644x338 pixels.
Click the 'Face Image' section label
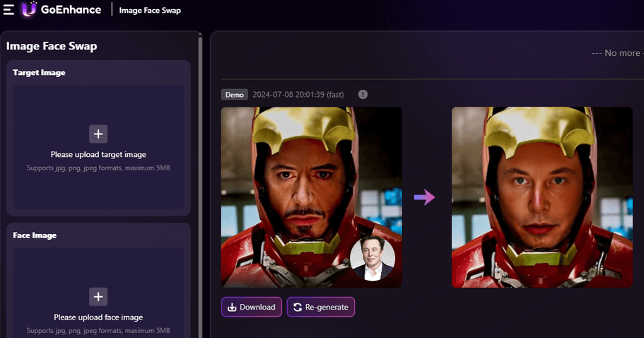point(35,235)
